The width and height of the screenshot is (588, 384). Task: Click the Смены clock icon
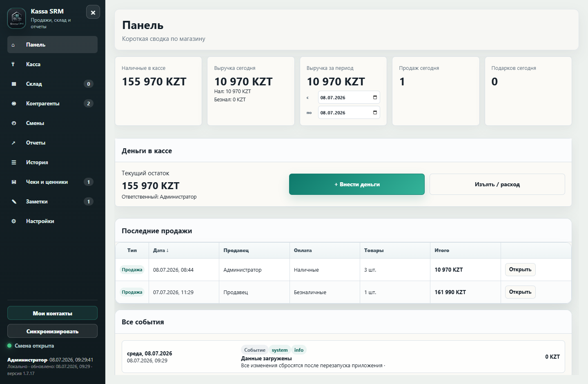pyautogui.click(x=13, y=123)
